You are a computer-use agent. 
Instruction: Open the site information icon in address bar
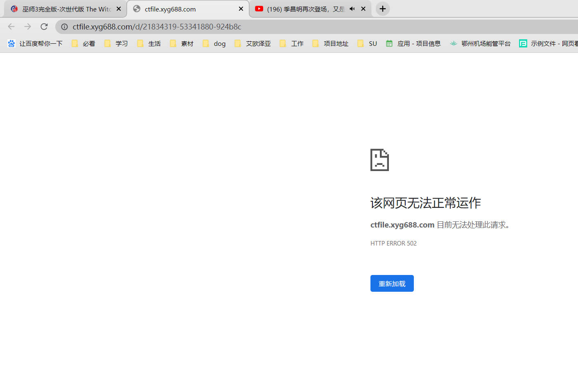[x=64, y=27]
